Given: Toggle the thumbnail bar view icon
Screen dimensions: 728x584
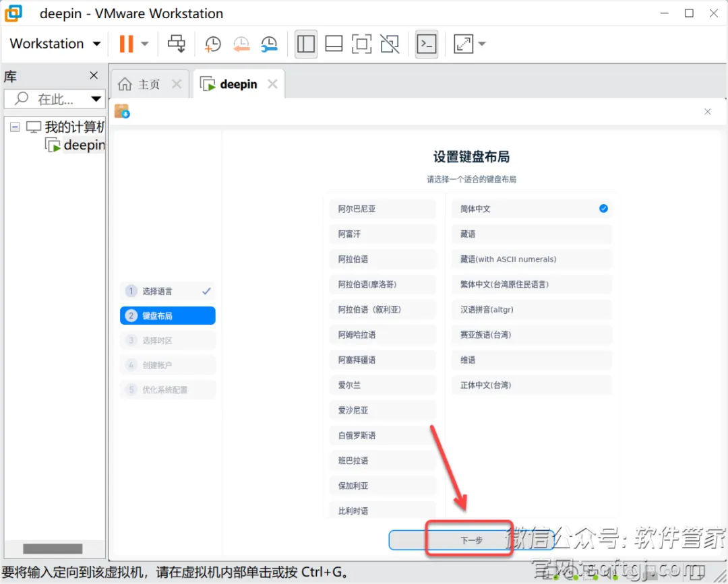Looking at the screenshot, I should coord(334,44).
